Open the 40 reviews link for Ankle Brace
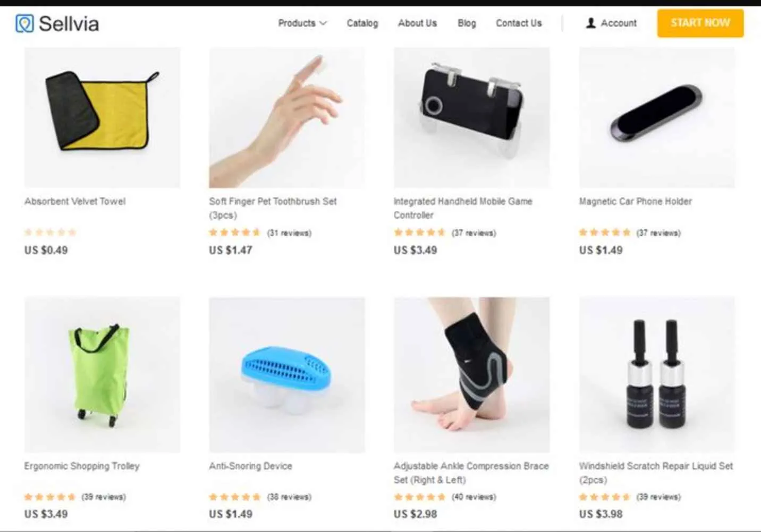Image resolution: width=761 pixels, height=532 pixels. point(473,497)
